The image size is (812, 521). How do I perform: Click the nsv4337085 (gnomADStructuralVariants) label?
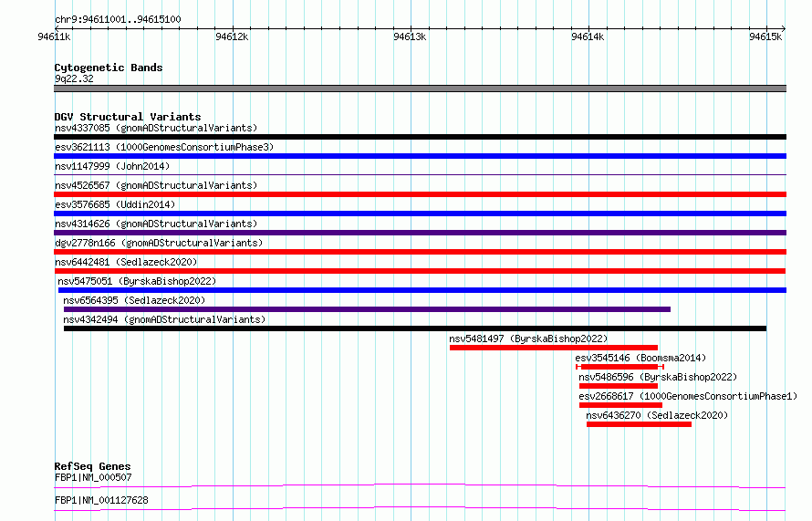[156, 128]
